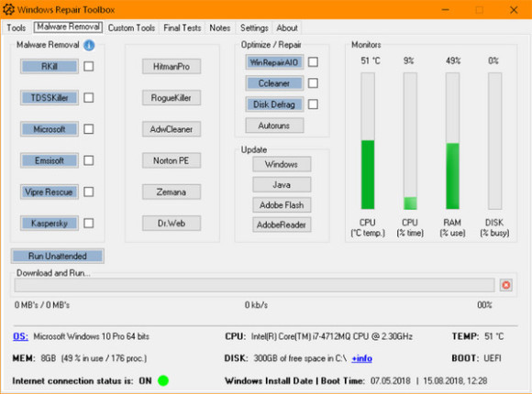Run AdwCleaner
The image size is (532, 394).
coord(172,129)
